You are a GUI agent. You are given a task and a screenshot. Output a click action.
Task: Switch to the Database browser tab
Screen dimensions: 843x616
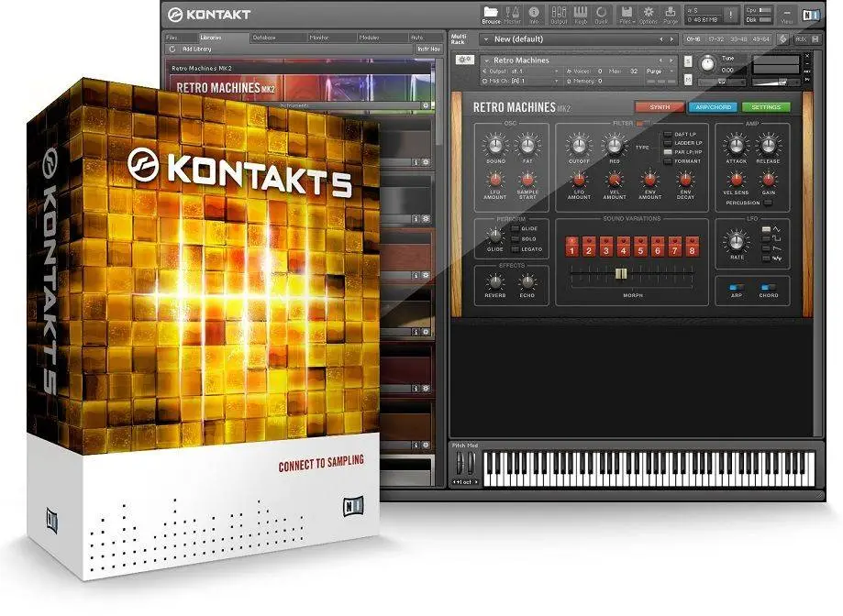278,38
